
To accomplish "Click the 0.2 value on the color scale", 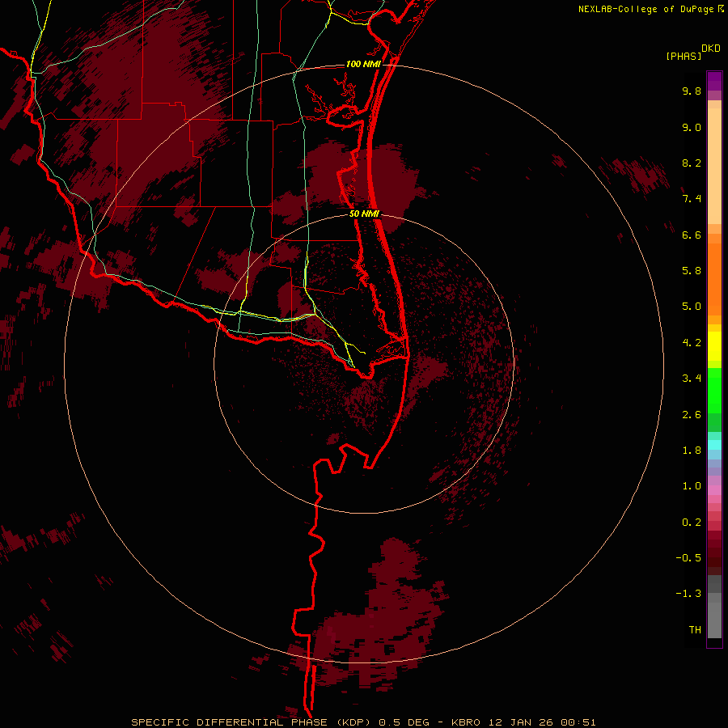I will pyautogui.click(x=692, y=523).
